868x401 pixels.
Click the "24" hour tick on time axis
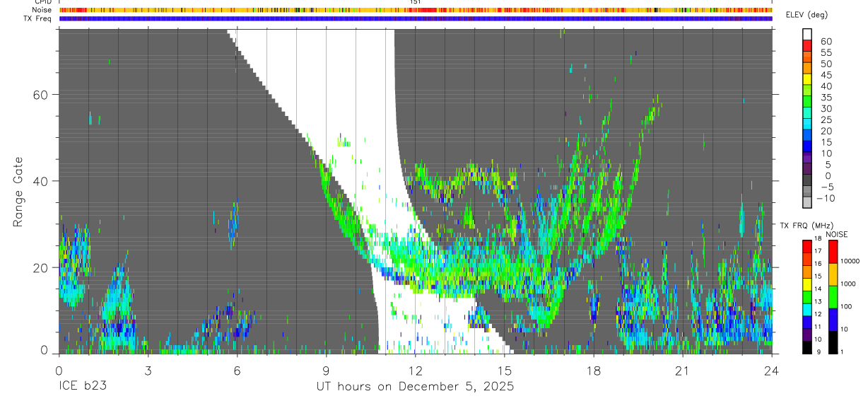772,370
